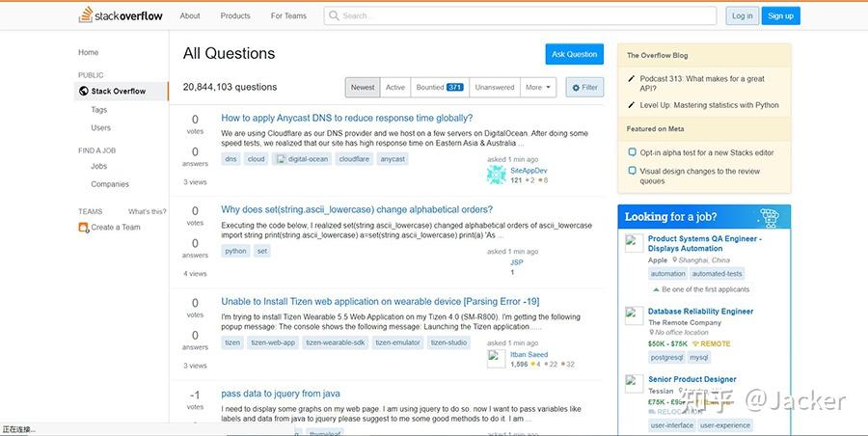868x436 pixels.
Task: Click the Remote Company logo
Action: tap(634, 315)
